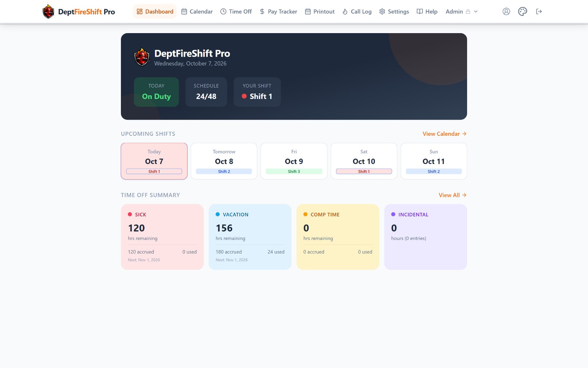Select the Today Oct 7 shift card
This screenshot has width=588, height=368.
pyautogui.click(x=154, y=161)
